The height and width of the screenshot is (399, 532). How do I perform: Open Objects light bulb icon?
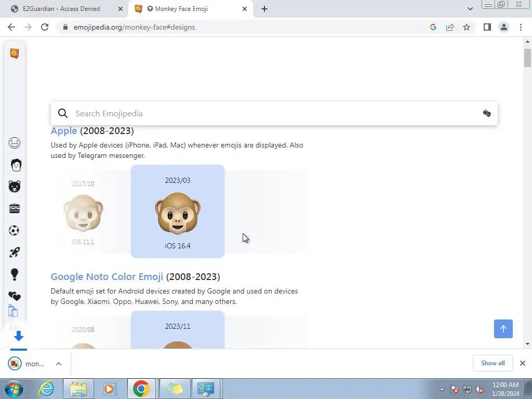click(x=14, y=274)
